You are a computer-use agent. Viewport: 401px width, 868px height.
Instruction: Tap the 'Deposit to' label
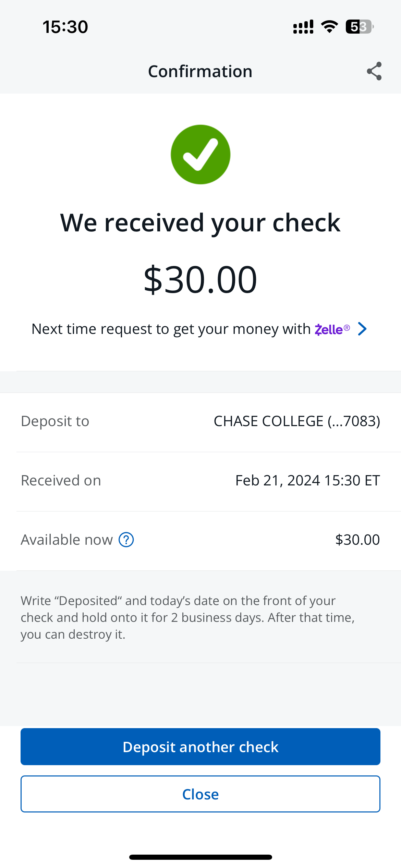point(55,421)
